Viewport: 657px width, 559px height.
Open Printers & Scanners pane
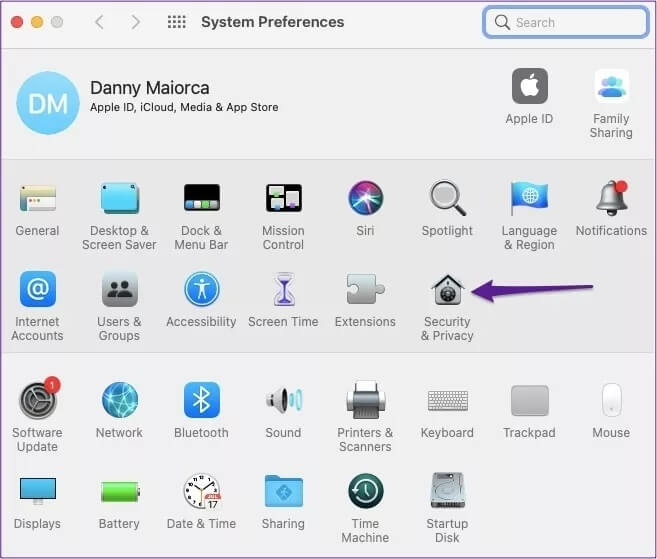pos(365,400)
